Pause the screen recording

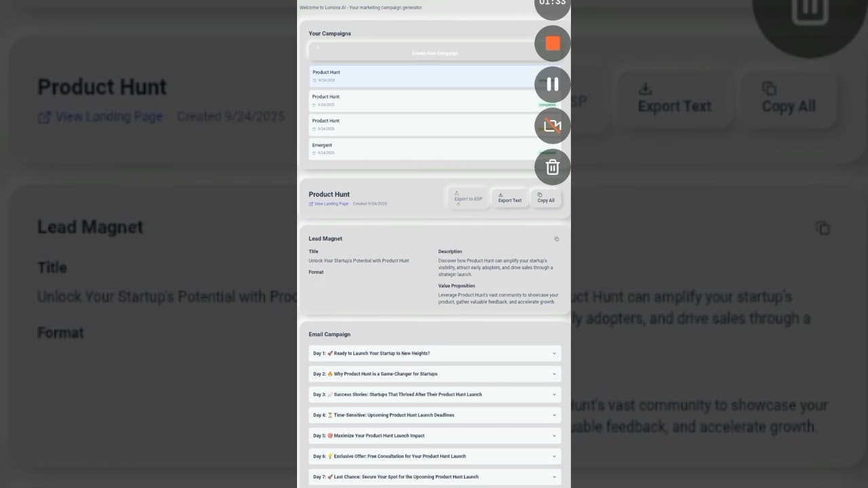coord(553,84)
